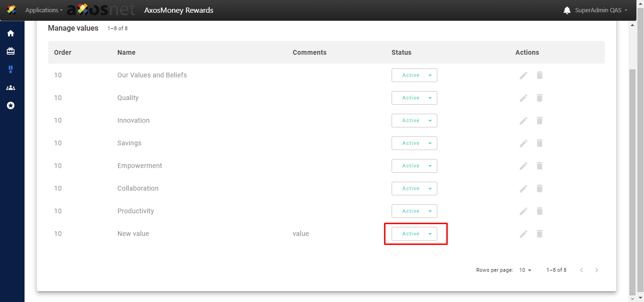644x302 pixels.
Task: Click the edit pencil for New value
Action: pyautogui.click(x=523, y=234)
